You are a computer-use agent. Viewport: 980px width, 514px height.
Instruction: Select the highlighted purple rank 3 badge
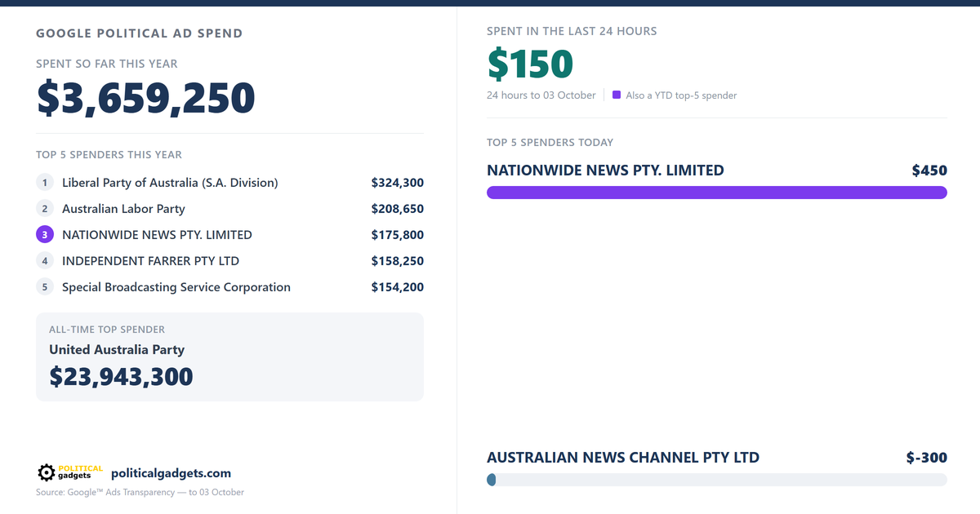[x=45, y=235]
